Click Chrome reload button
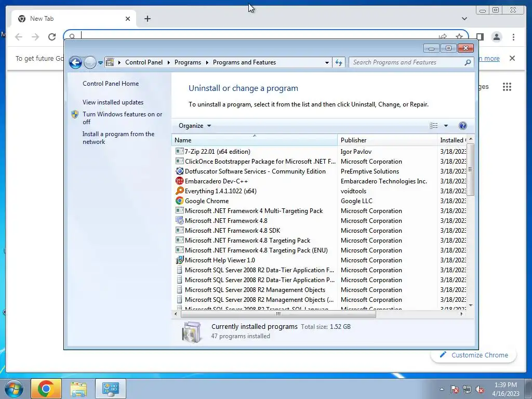This screenshot has width=532, height=399. click(x=52, y=37)
